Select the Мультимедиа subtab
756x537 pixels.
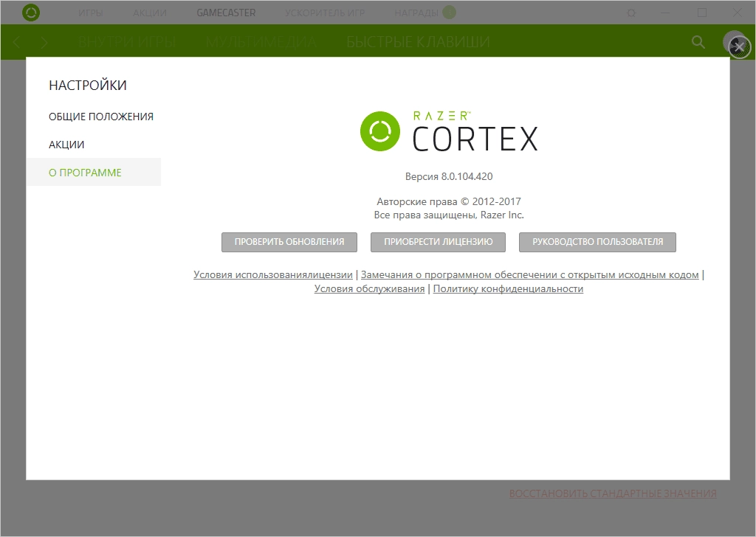[261, 42]
